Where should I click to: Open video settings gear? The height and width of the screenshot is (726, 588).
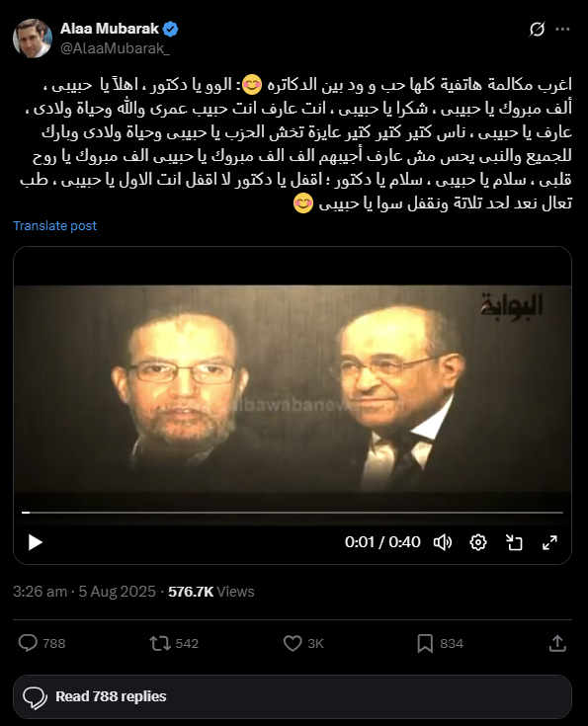[478, 542]
